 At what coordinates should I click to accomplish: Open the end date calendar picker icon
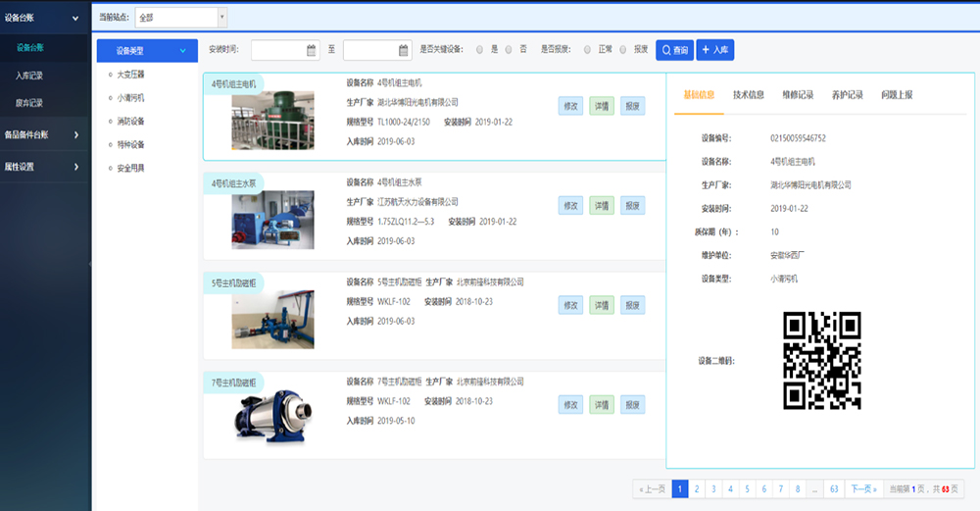(404, 50)
